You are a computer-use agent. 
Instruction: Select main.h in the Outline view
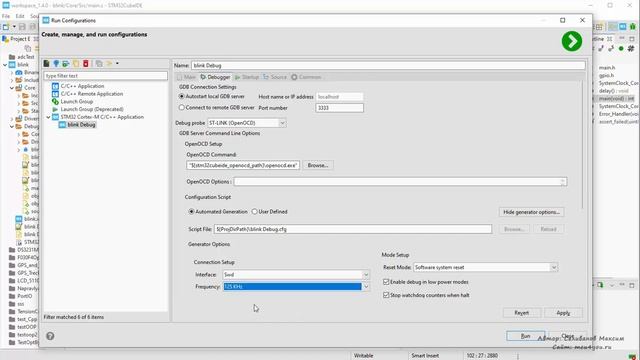607,67
